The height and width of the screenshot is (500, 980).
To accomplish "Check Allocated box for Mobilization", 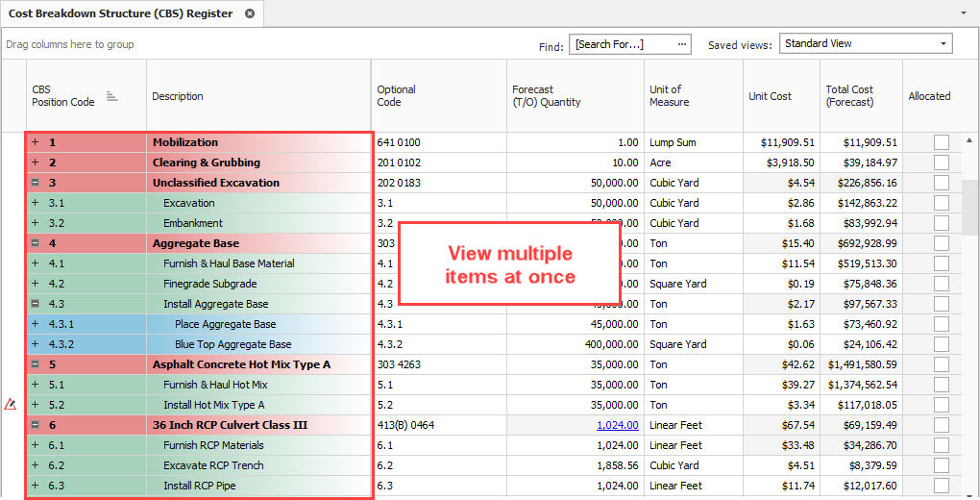I will (x=941, y=142).
